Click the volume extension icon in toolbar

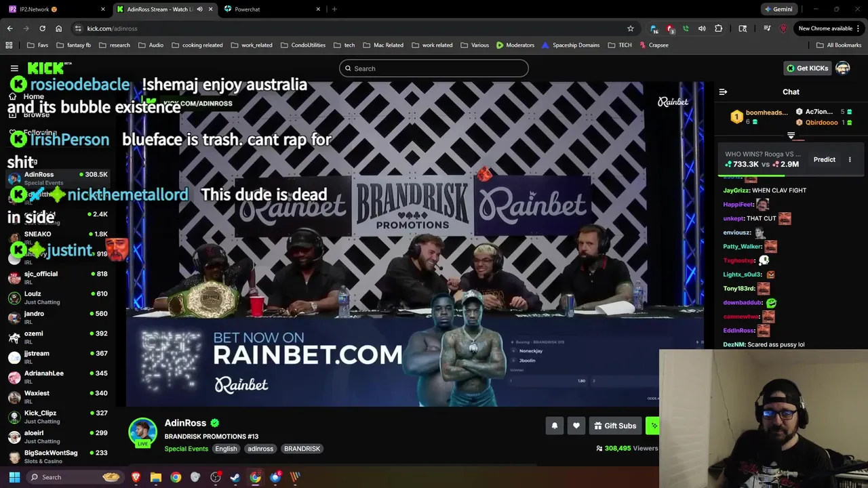[x=702, y=28]
